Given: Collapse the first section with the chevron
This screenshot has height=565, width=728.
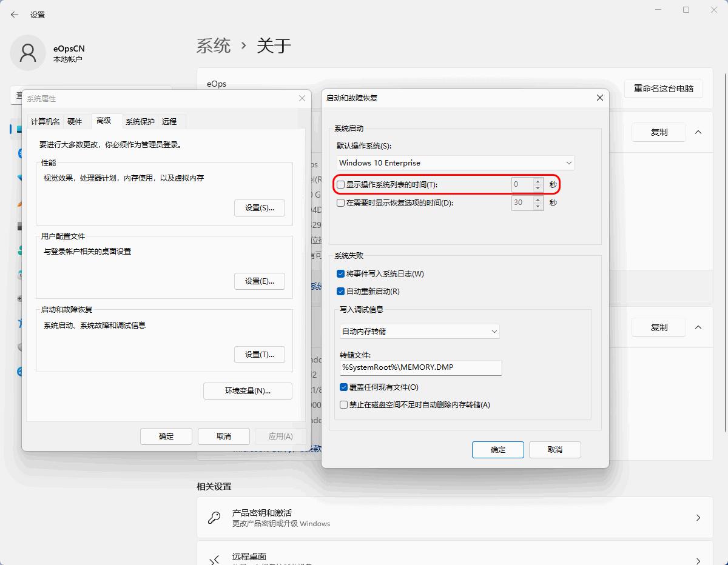Looking at the screenshot, I should pyautogui.click(x=699, y=132).
